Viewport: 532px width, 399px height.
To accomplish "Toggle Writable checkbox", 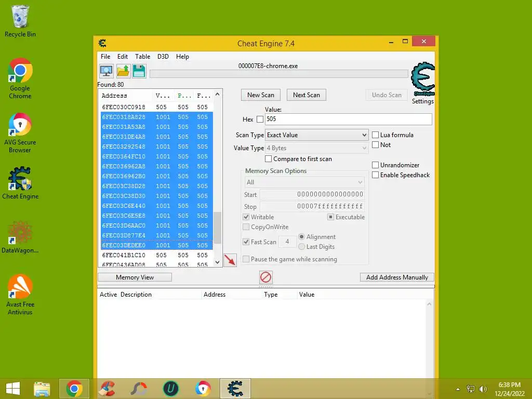I will (246, 217).
